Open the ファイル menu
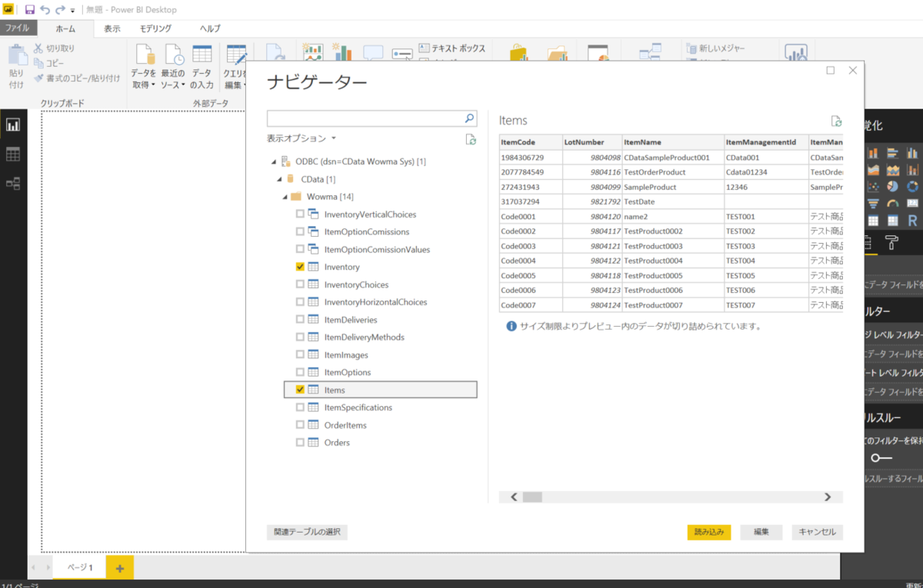 [18, 27]
